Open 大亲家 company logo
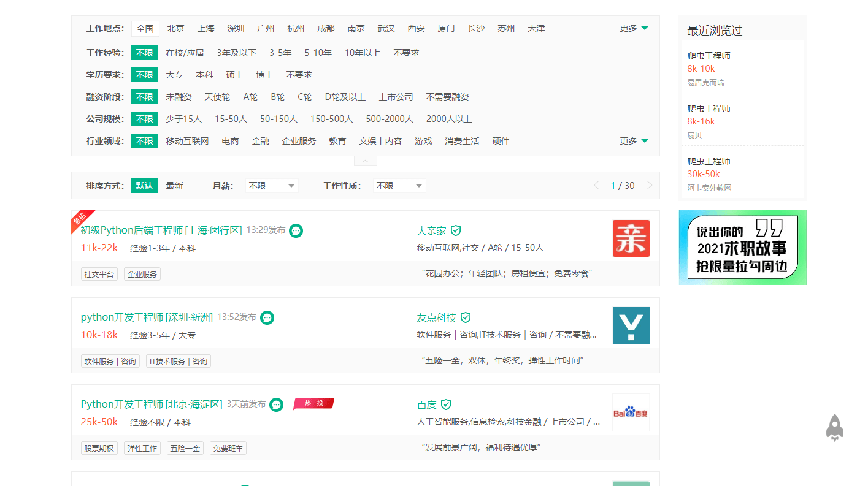The image size is (868, 486). click(x=631, y=238)
